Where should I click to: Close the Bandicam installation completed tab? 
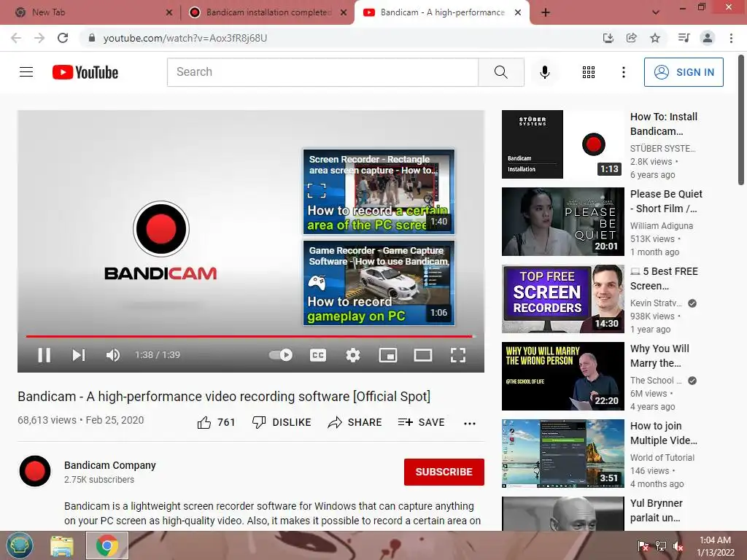pyautogui.click(x=344, y=13)
